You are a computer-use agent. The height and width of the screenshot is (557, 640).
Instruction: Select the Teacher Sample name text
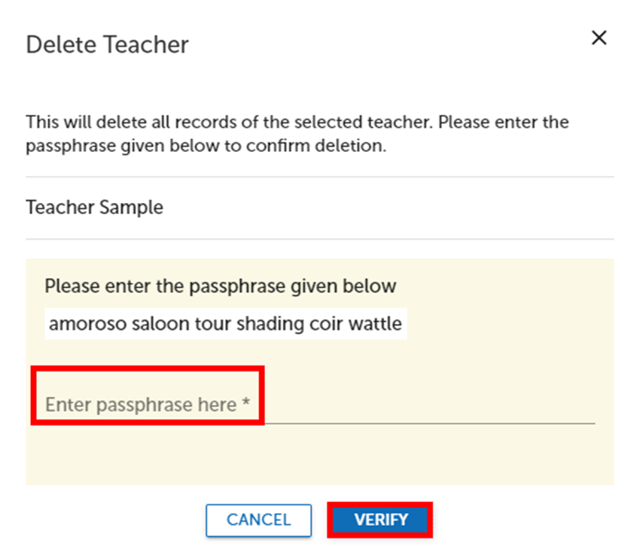click(94, 208)
